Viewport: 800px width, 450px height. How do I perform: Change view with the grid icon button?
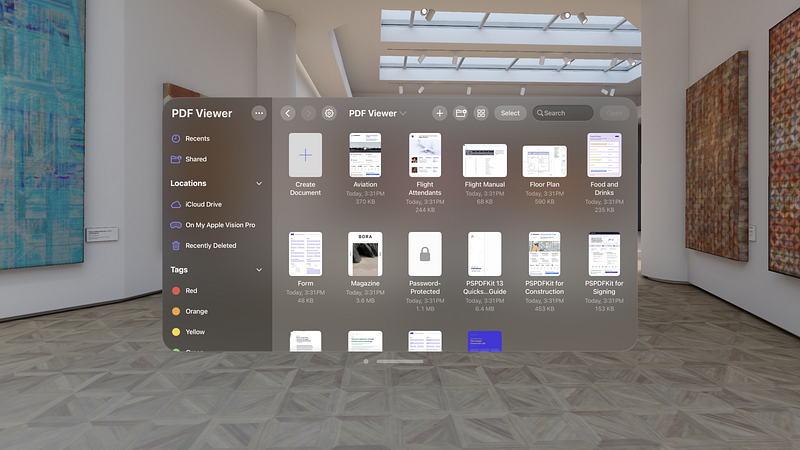(x=481, y=113)
